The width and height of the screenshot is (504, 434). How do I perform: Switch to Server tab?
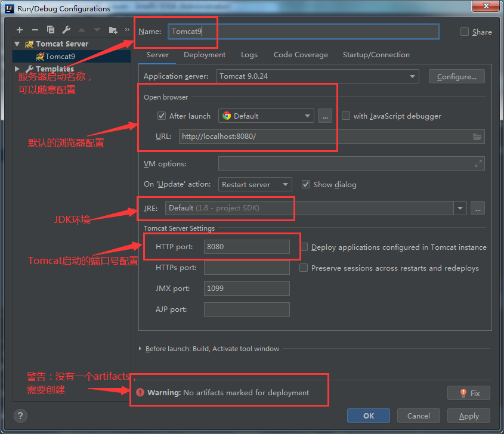pos(157,55)
